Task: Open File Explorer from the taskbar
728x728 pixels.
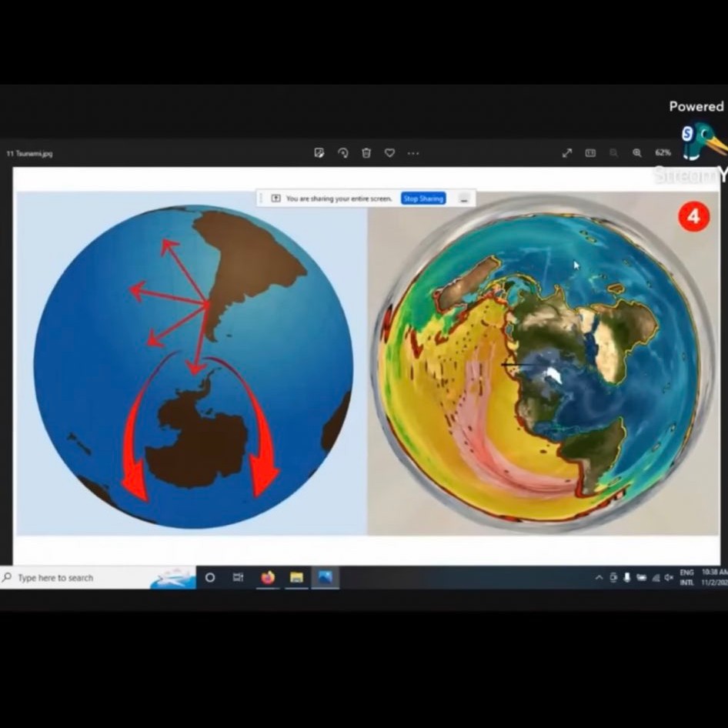Action: click(296, 578)
